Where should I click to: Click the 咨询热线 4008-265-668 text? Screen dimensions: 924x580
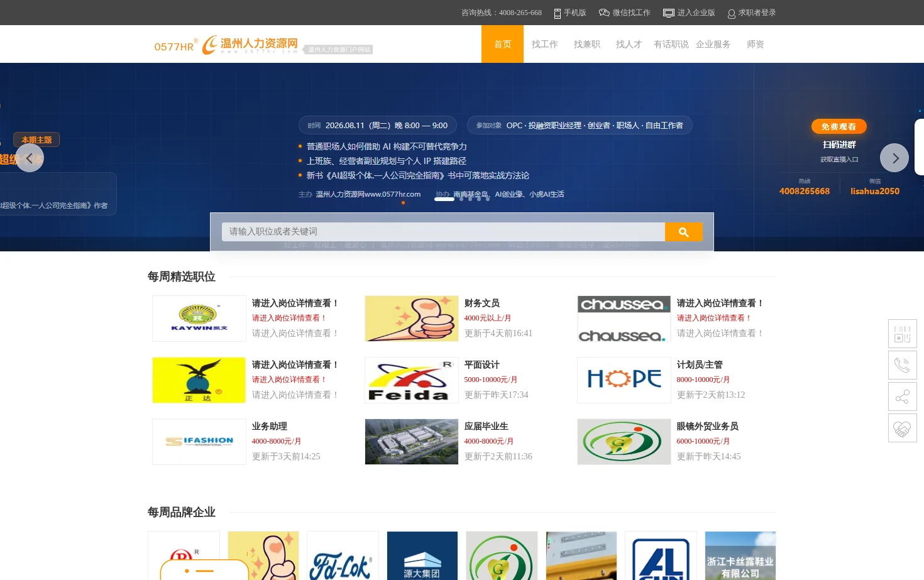point(502,13)
